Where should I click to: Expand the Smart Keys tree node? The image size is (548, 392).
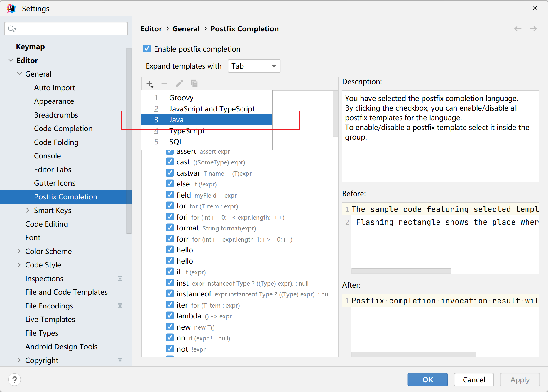pos(28,210)
